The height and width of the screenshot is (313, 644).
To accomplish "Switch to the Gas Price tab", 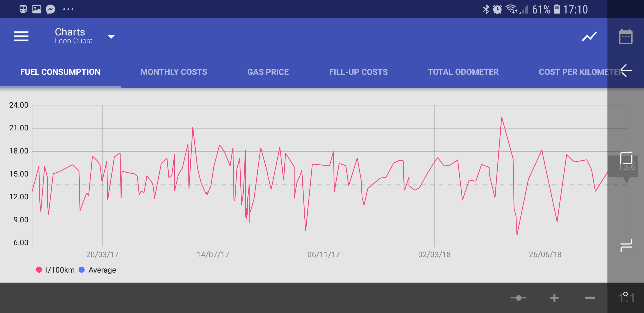I will [x=268, y=72].
